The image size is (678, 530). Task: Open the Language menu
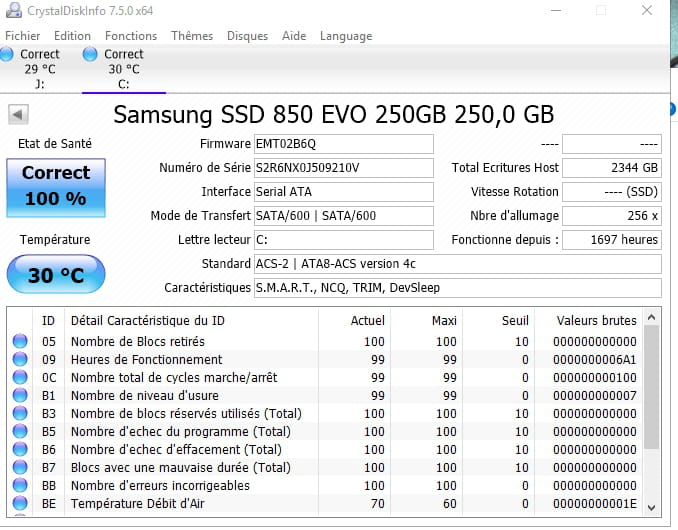click(x=345, y=36)
